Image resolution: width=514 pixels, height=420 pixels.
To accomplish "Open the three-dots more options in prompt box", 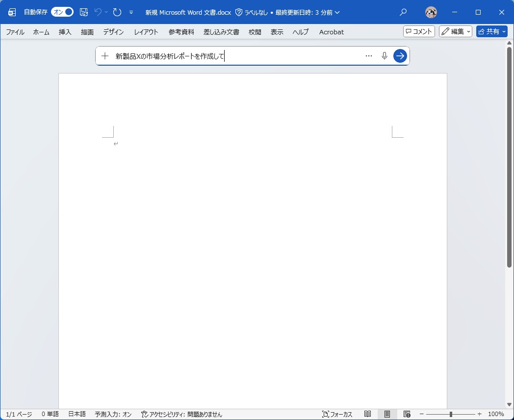I will coord(369,56).
